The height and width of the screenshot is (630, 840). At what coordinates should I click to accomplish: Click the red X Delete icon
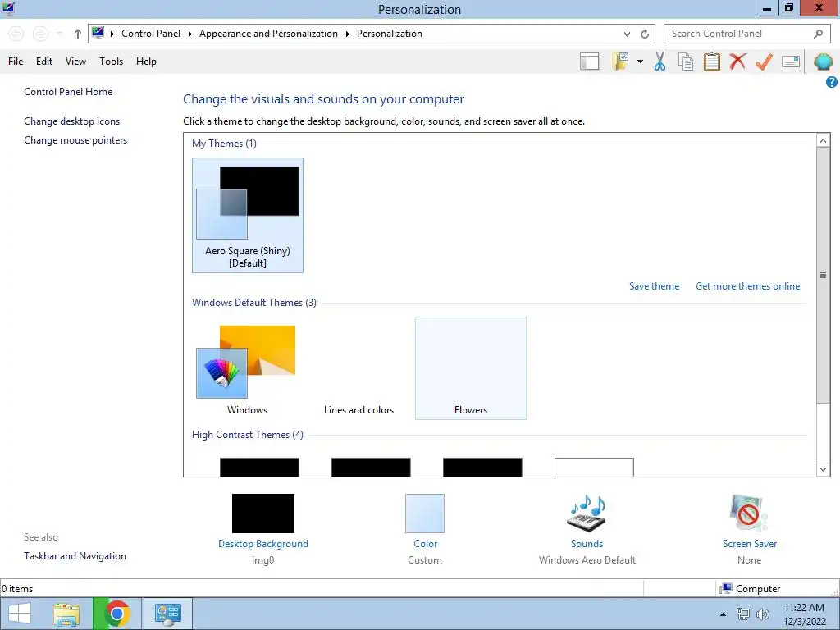coord(737,61)
